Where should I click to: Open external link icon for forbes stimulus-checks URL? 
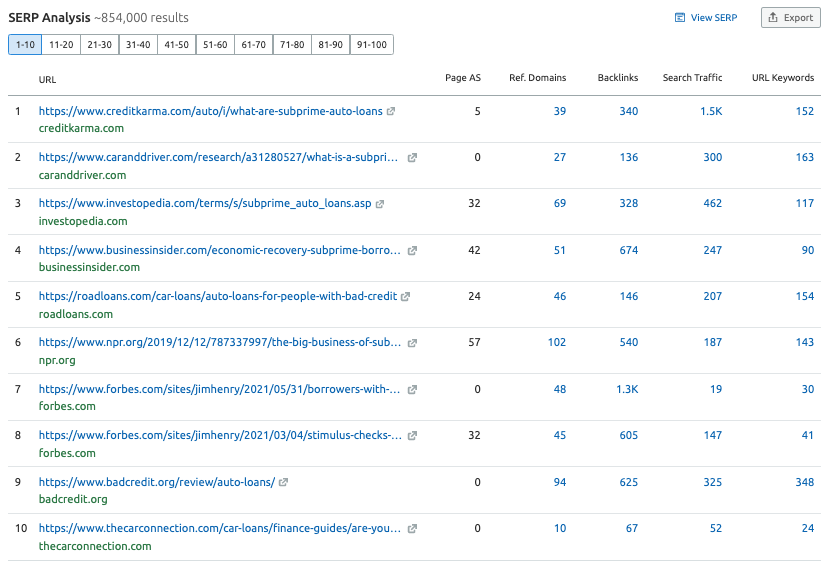(x=412, y=436)
